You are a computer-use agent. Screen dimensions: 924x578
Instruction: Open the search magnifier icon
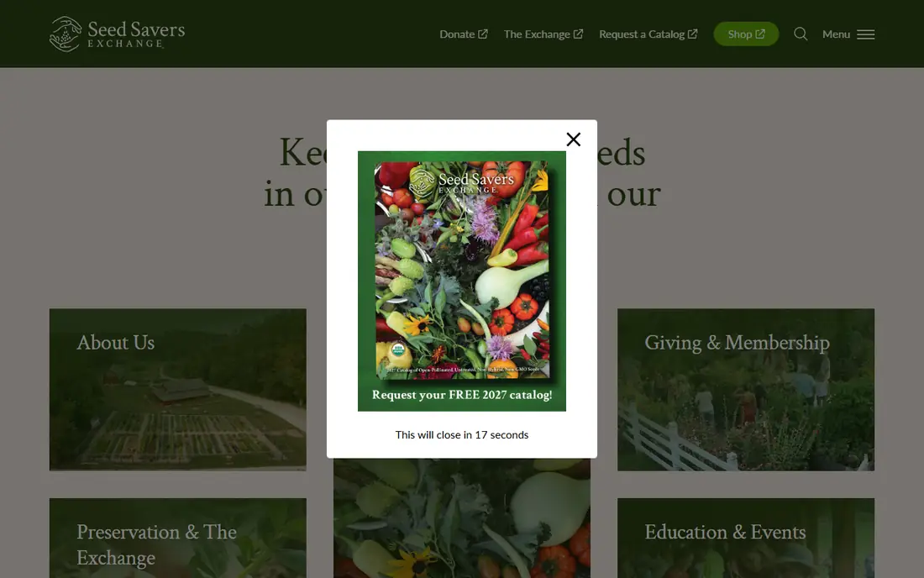point(801,34)
